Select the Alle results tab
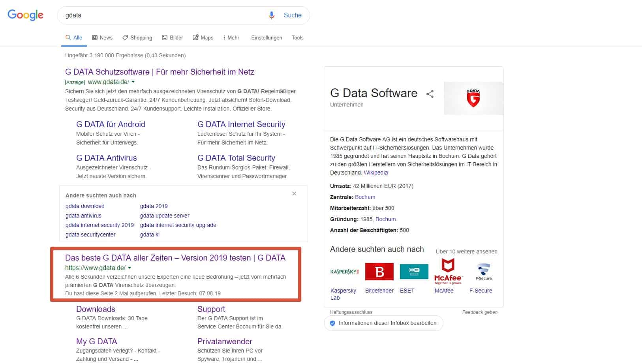The height and width of the screenshot is (364, 642). point(74,38)
